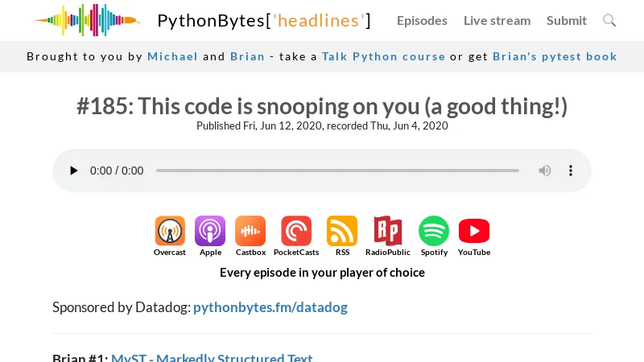Open the Apple Podcasts icon
Viewport: 644px width, 362px height.
210,231
